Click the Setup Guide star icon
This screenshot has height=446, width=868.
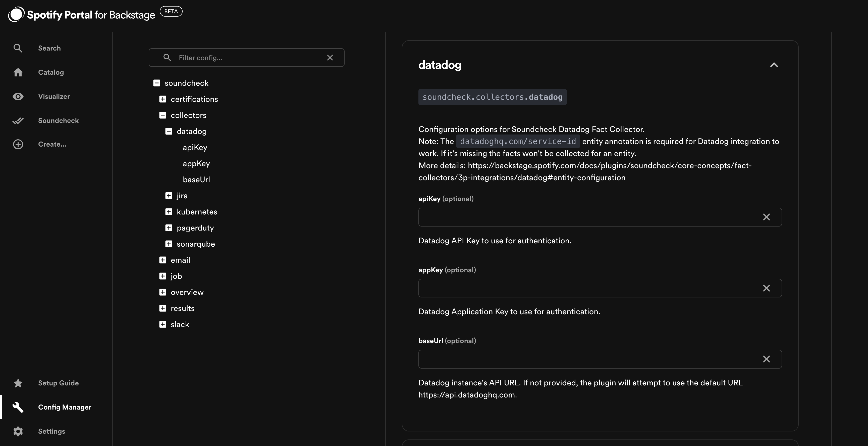click(18, 383)
